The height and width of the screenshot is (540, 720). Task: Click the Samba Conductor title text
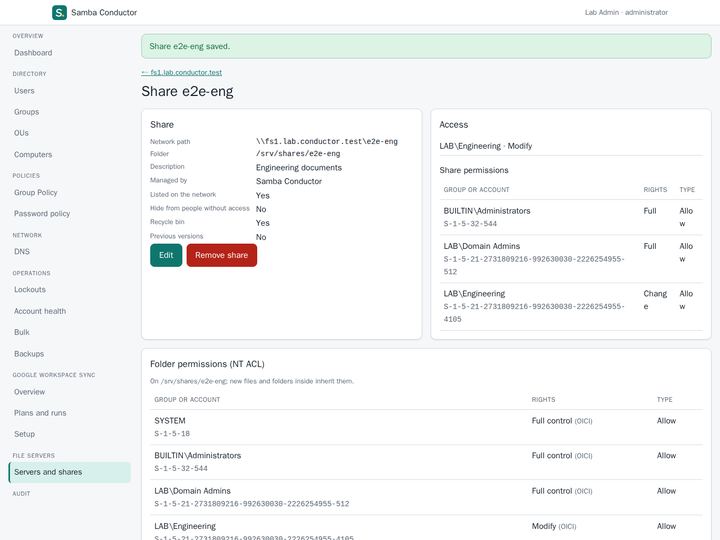click(104, 12)
